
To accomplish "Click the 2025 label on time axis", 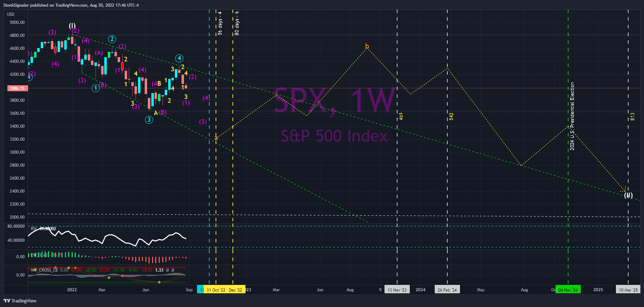I will [x=598, y=290].
